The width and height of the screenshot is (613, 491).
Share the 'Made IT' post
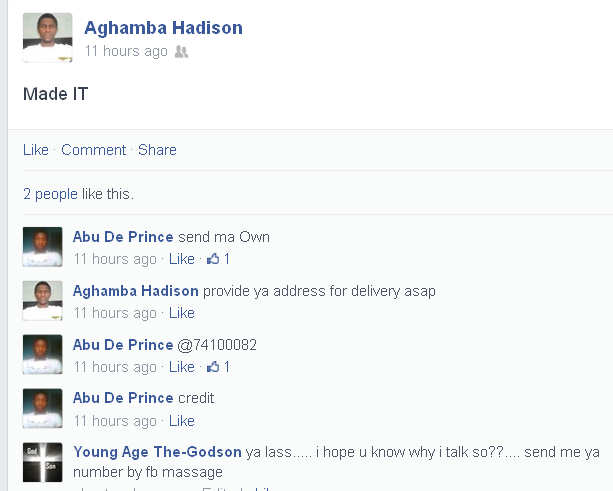coord(157,150)
